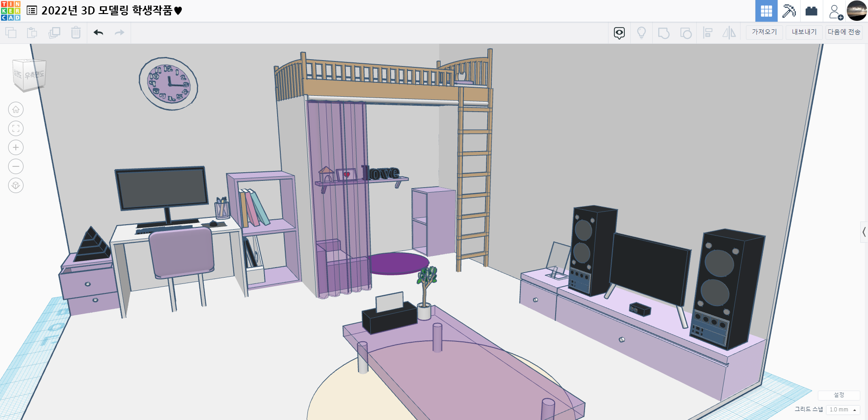Open the Bricks mode
The image size is (868, 420).
(x=811, y=11)
